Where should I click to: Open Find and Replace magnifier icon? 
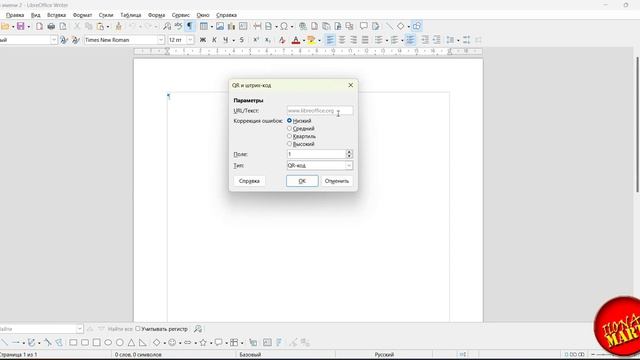[167, 27]
